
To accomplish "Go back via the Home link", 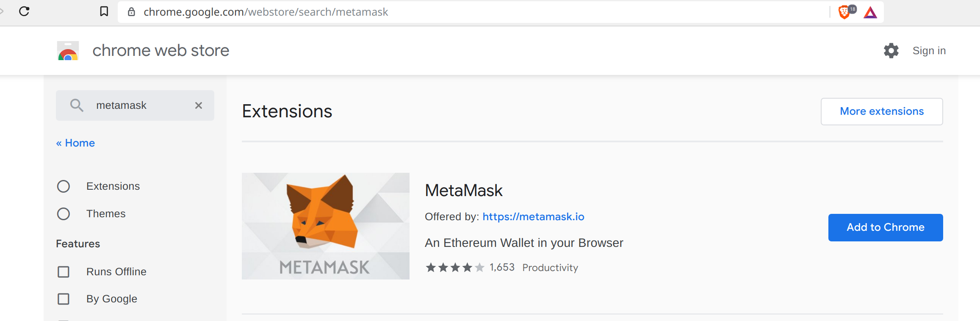I will coord(75,143).
